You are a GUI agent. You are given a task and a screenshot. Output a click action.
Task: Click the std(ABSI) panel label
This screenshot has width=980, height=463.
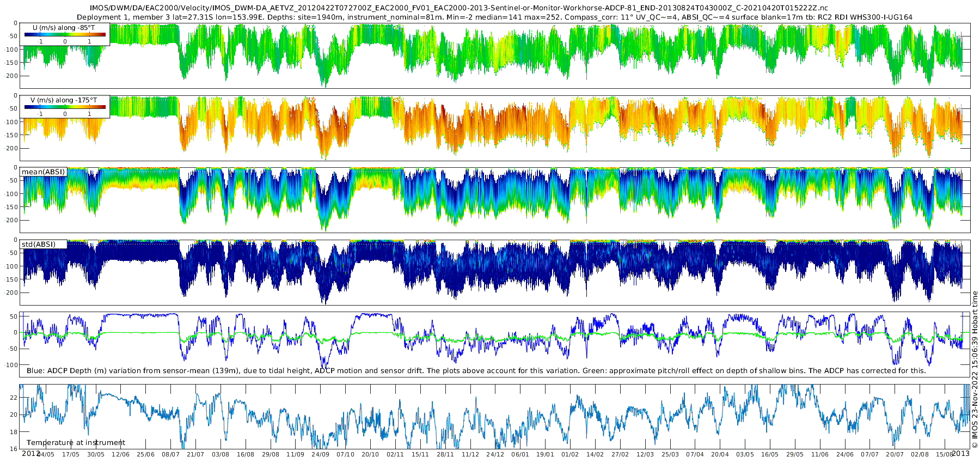(x=39, y=244)
